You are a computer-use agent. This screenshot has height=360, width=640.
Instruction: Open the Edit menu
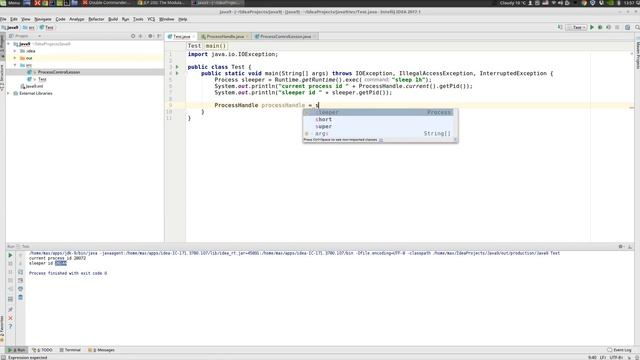coord(14,19)
